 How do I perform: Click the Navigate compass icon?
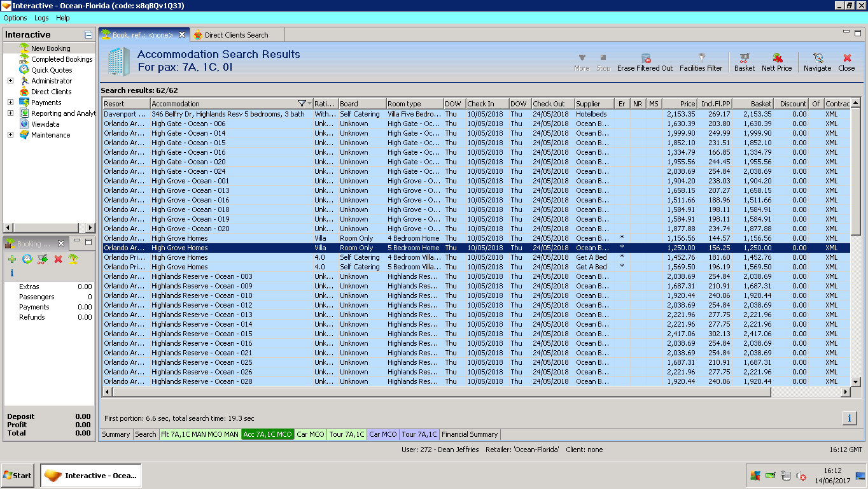tap(818, 59)
